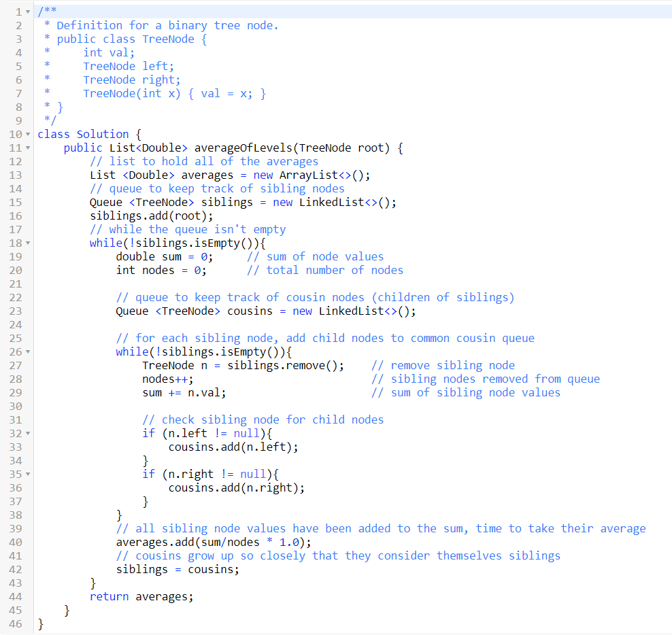The width and height of the screenshot is (672, 635).
Task: Click the text 'averageOfLevels' in the method signature
Action: pos(243,148)
